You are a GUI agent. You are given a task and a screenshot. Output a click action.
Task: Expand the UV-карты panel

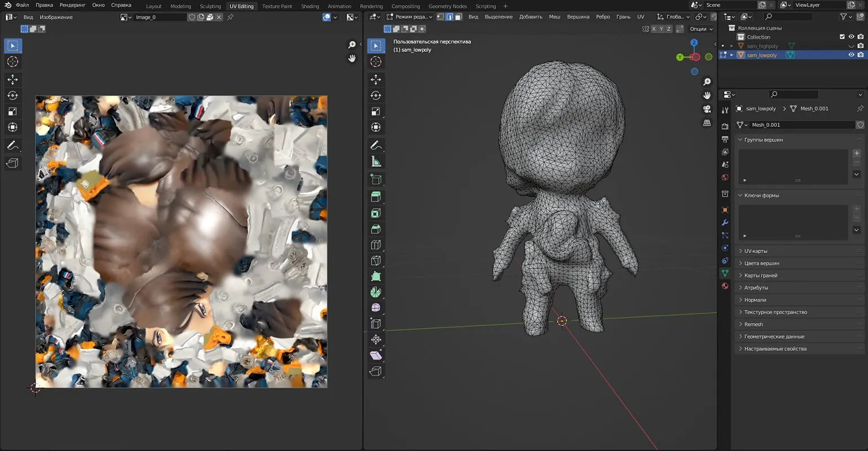tap(756, 251)
